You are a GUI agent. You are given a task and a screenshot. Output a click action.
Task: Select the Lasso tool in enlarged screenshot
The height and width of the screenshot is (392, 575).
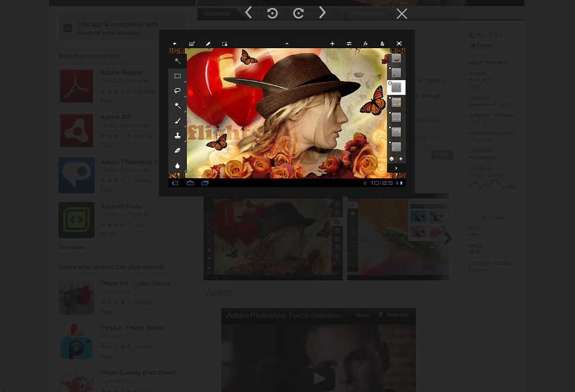pos(177,91)
